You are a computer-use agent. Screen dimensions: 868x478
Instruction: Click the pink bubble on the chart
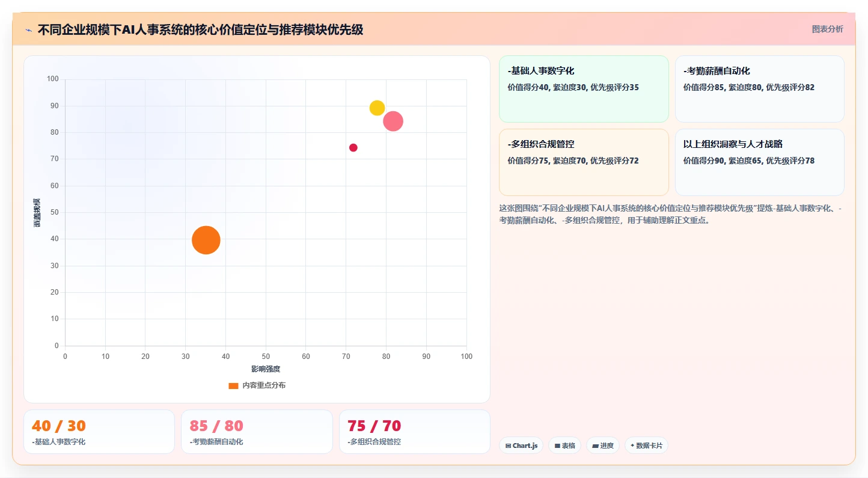coord(393,121)
